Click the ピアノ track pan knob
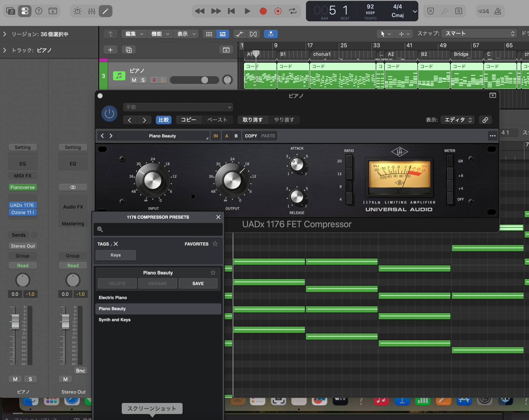 click(227, 80)
